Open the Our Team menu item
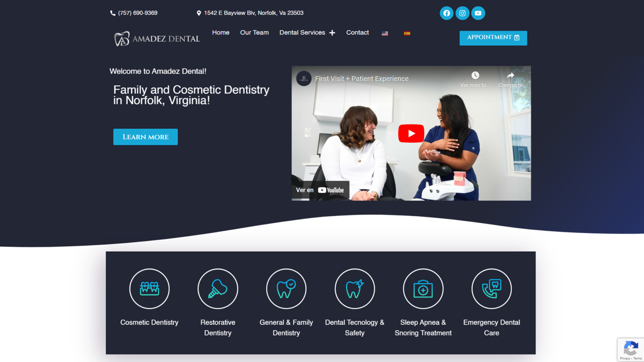 click(x=254, y=33)
